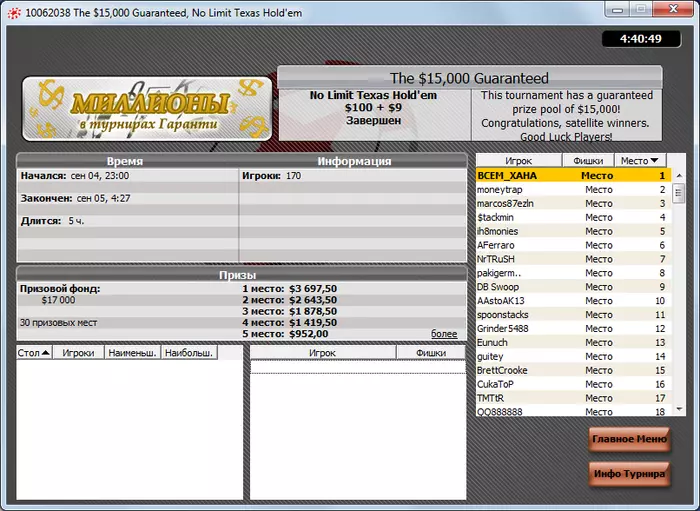Click the Начался: сен 04, 23:00 row
The image size is (700, 511).
point(75,176)
